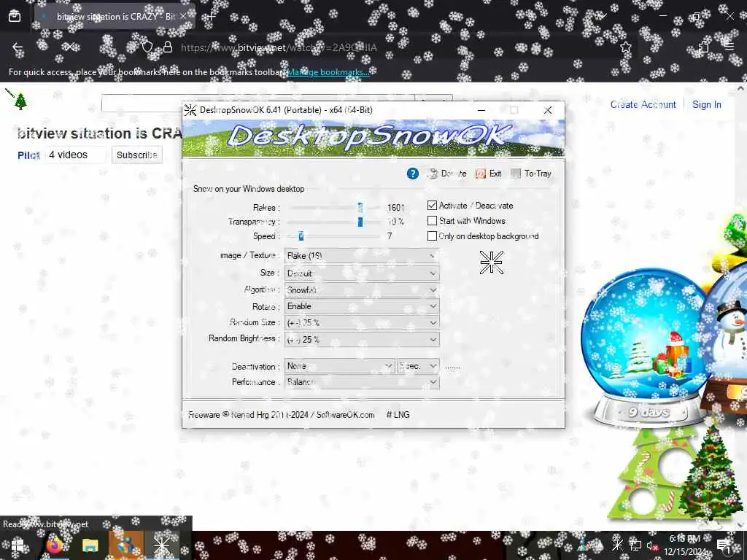Screen dimensions: 747x560
Task: Click the padlock site security icon
Action: [x=168, y=47]
